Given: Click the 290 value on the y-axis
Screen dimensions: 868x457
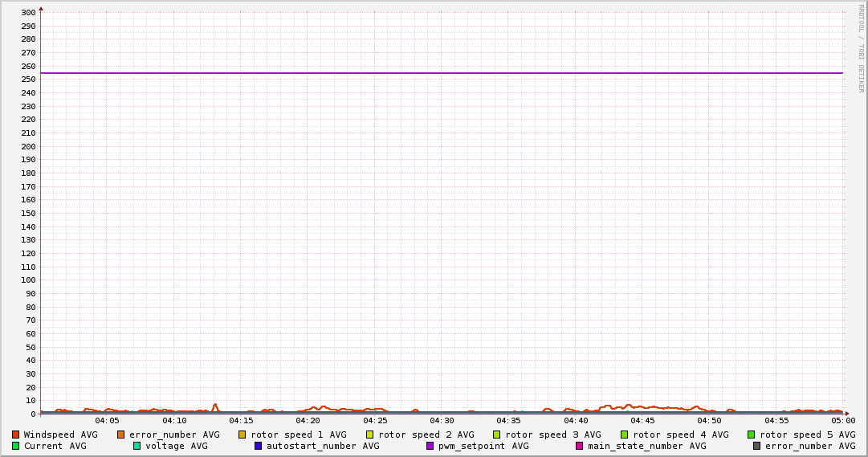Looking at the screenshot, I should (x=29, y=26).
